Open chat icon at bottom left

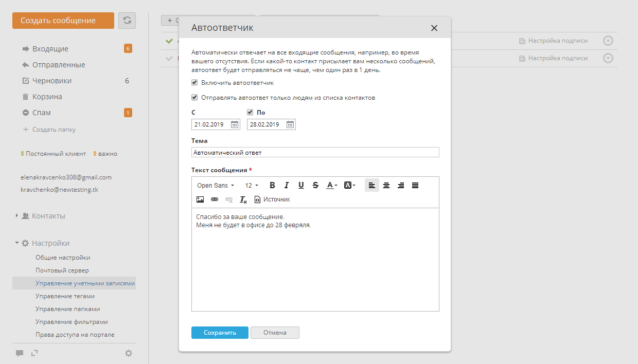pos(20,353)
